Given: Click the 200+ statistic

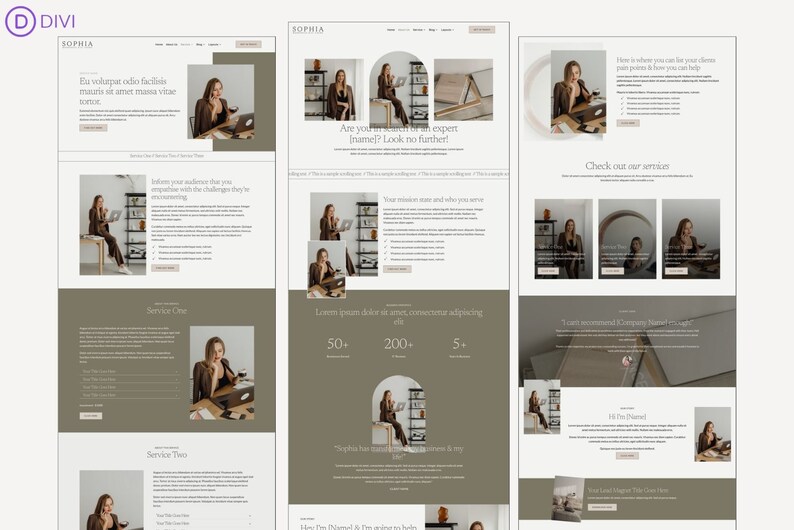Looking at the screenshot, I should pos(399,344).
